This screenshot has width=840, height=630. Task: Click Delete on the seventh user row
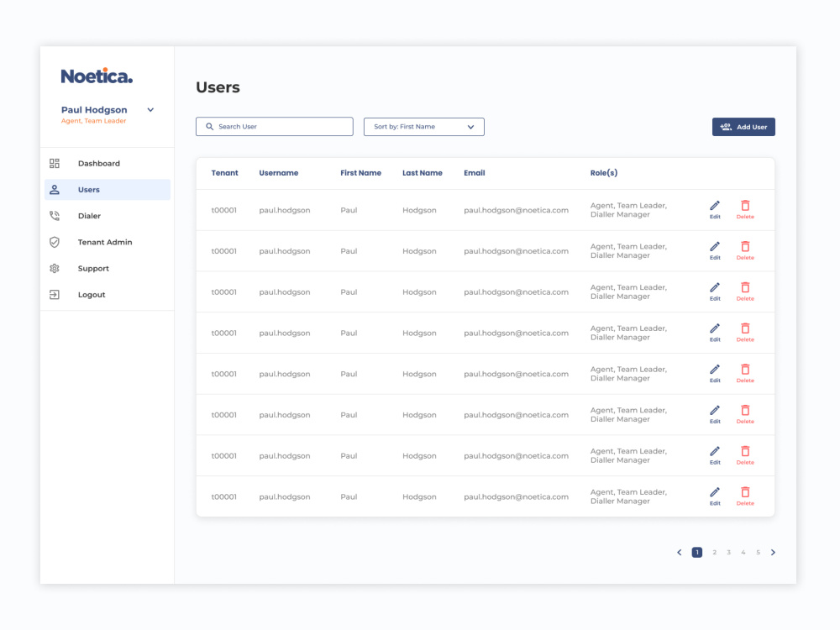(744, 455)
